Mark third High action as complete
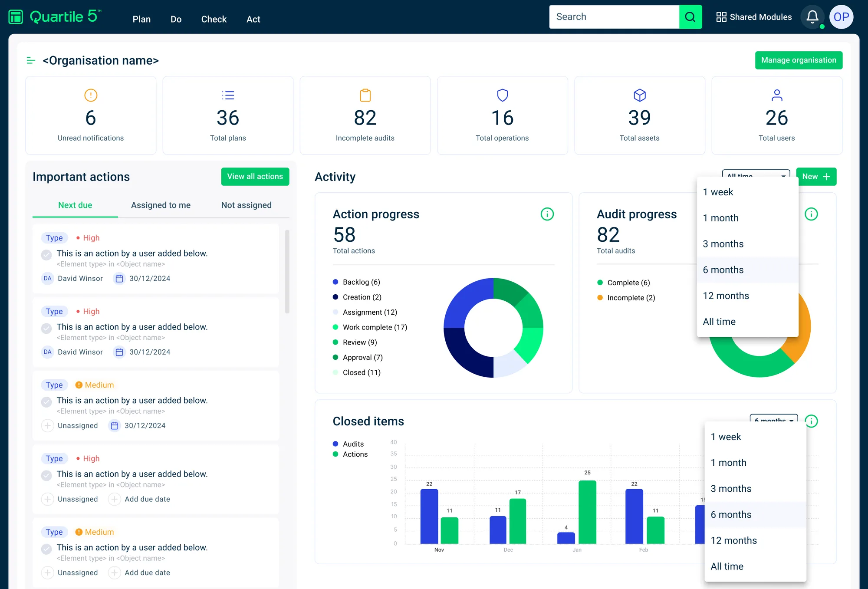 [46, 476]
